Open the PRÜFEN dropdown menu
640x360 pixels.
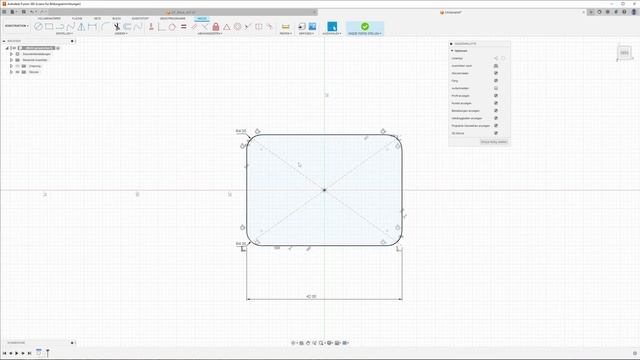[x=286, y=33]
